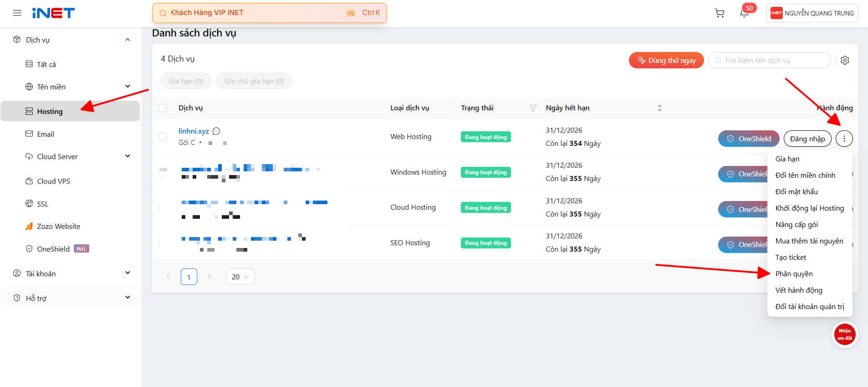Screen dimensions: 868x387
Task: Open the 20 per page dropdown
Action: (x=240, y=277)
